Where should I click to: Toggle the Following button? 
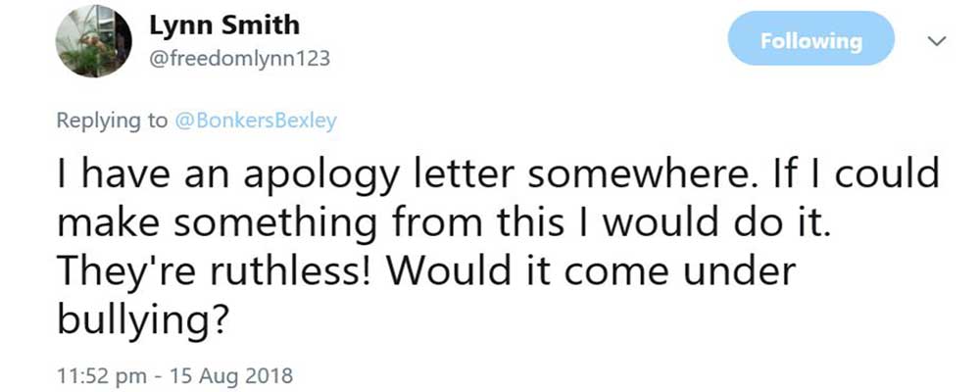(811, 41)
